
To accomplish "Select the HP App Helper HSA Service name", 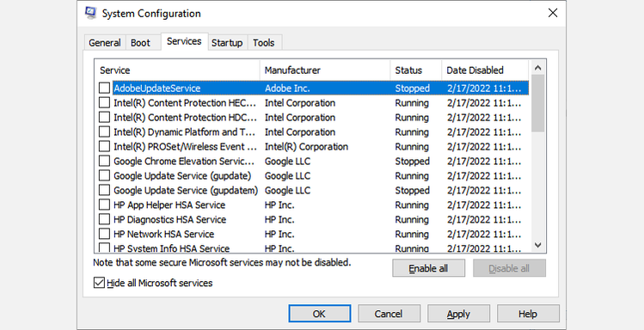I will click(169, 205).
